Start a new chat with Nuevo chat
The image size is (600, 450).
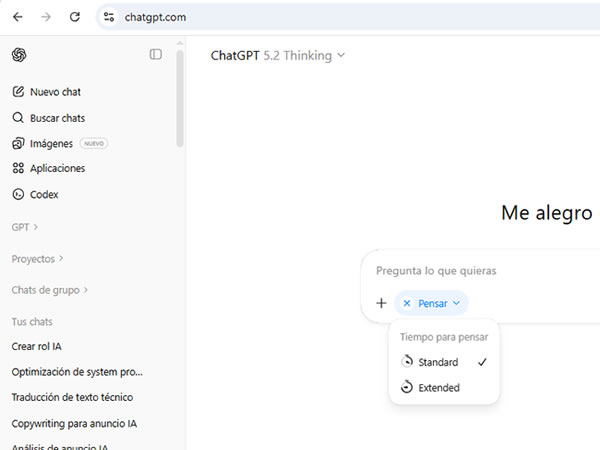[55, 92]
